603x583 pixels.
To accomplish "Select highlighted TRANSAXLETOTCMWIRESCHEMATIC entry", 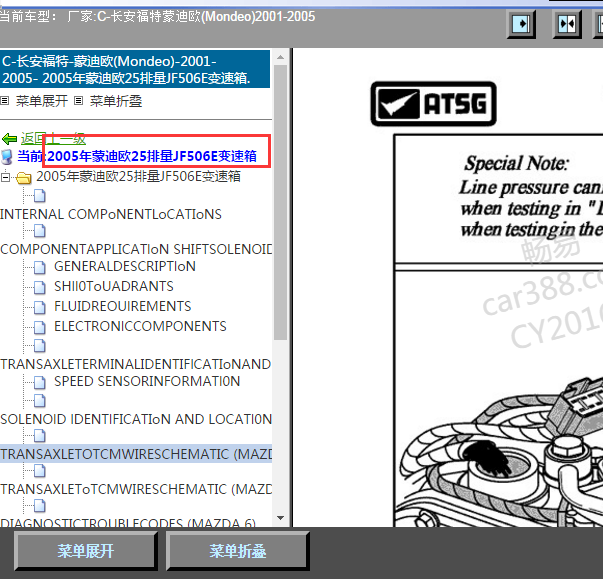I will click(x=136, y=454).
